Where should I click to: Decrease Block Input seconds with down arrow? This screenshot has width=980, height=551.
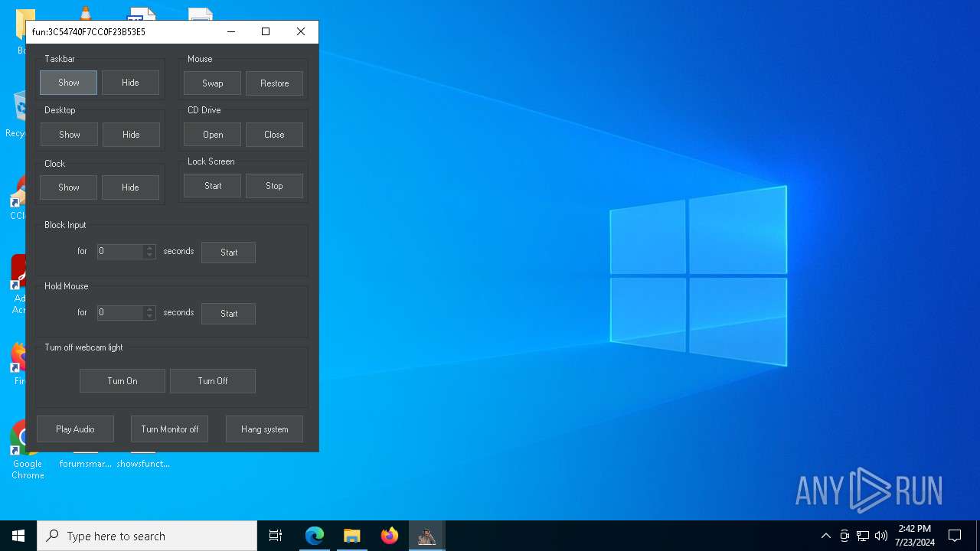(x=150, y=255)
